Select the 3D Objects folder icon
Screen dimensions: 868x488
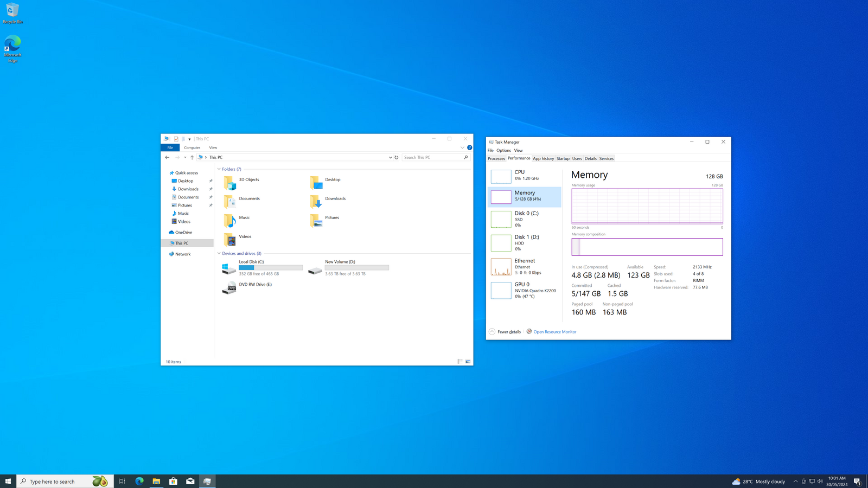pyautogui.click(x=229, y=183)
